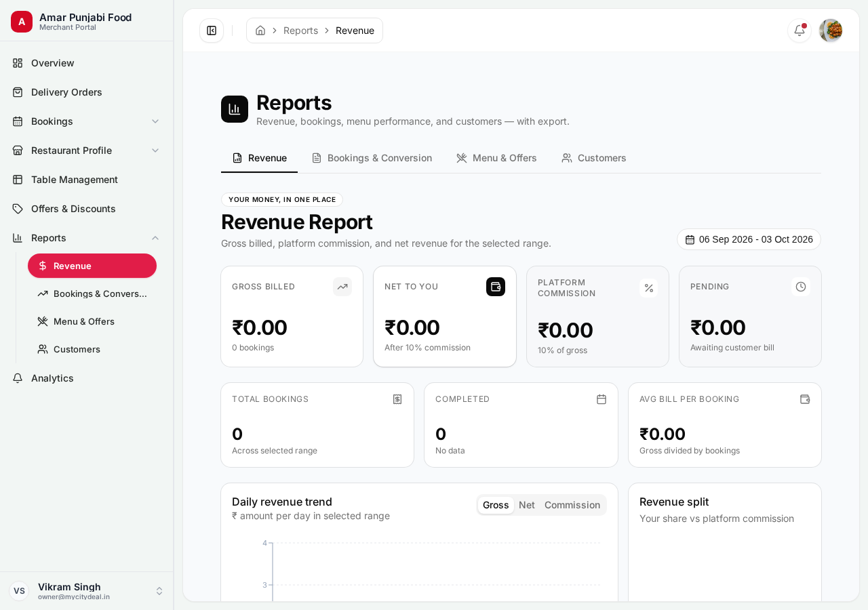
Task: Go to Delivery Orders
Action: point(87,92)
